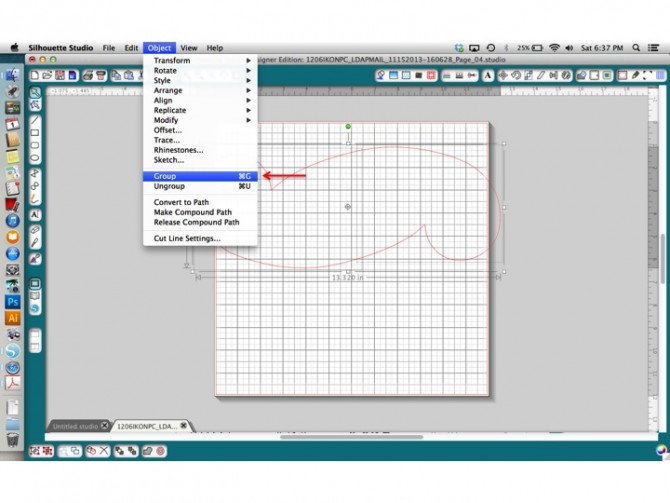Choose Ungroup from the Object menu
Screen dimensions: 670x503
pyautogui.click(x=200, y=186)
